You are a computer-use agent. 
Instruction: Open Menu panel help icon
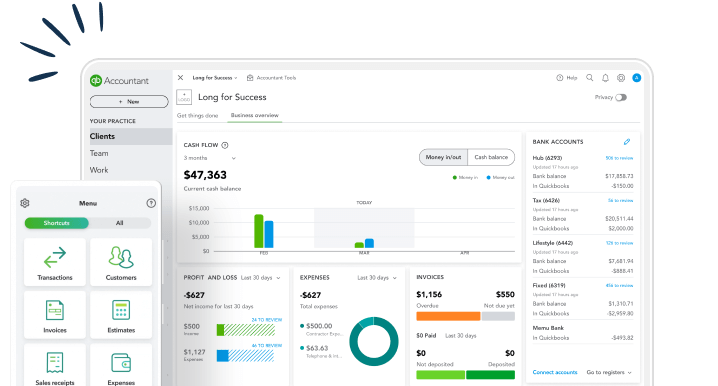click(x=151, y=203)
